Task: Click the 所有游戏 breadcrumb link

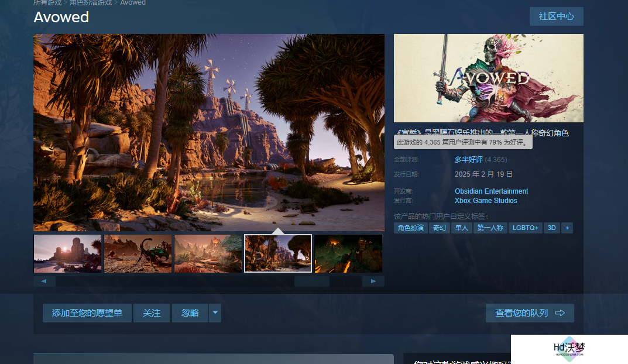Action: (47, 3)
